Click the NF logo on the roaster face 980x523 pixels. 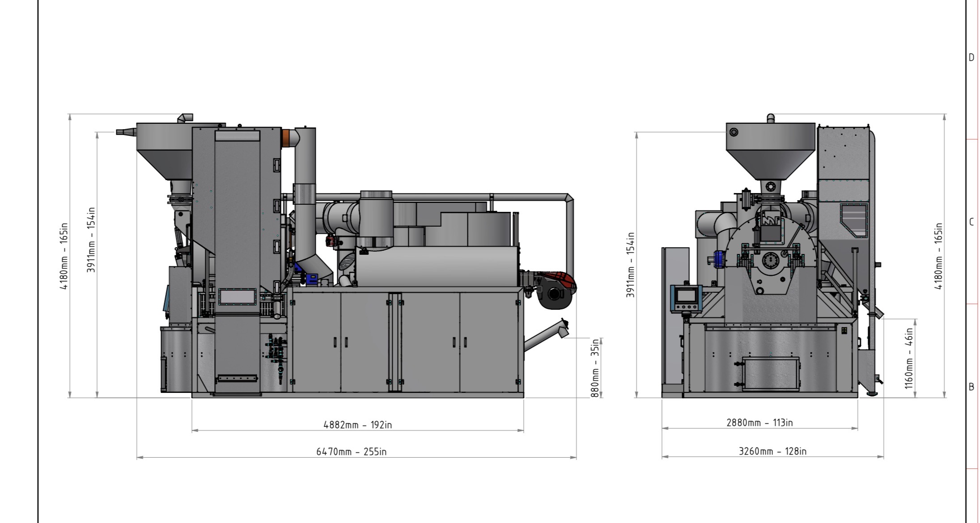coord(771,220)
